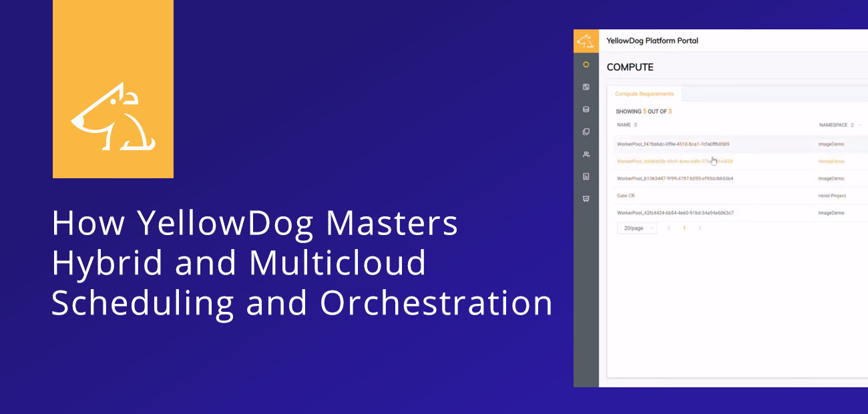Expand the NAMESPACE filter chevron
The height and width of the screenshot is (414, 868).
click(859, 125)
